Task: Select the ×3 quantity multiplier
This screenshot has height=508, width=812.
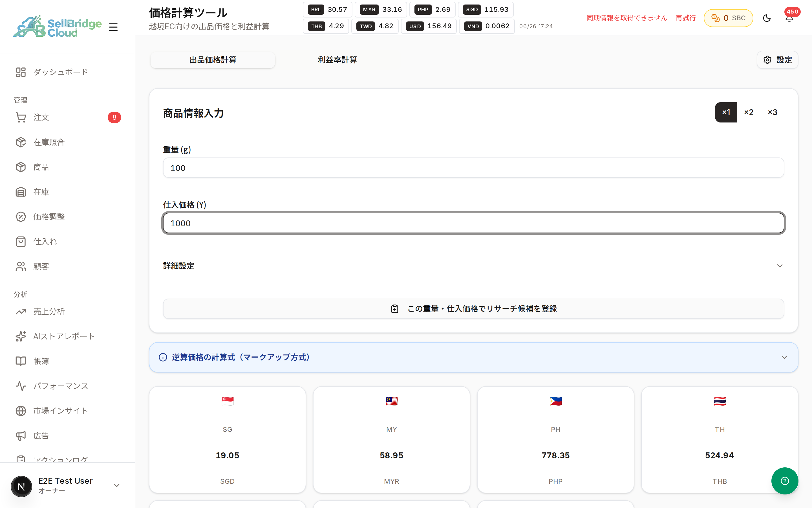Action: [x=773, y=112]
